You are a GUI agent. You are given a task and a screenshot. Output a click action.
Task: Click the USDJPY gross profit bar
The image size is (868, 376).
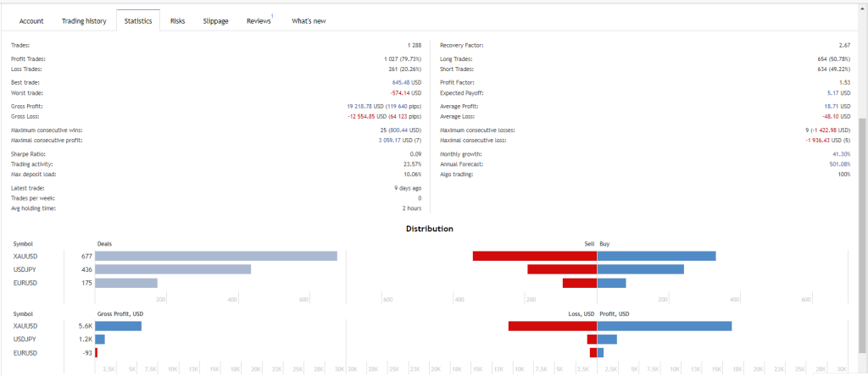coord(100,340)
